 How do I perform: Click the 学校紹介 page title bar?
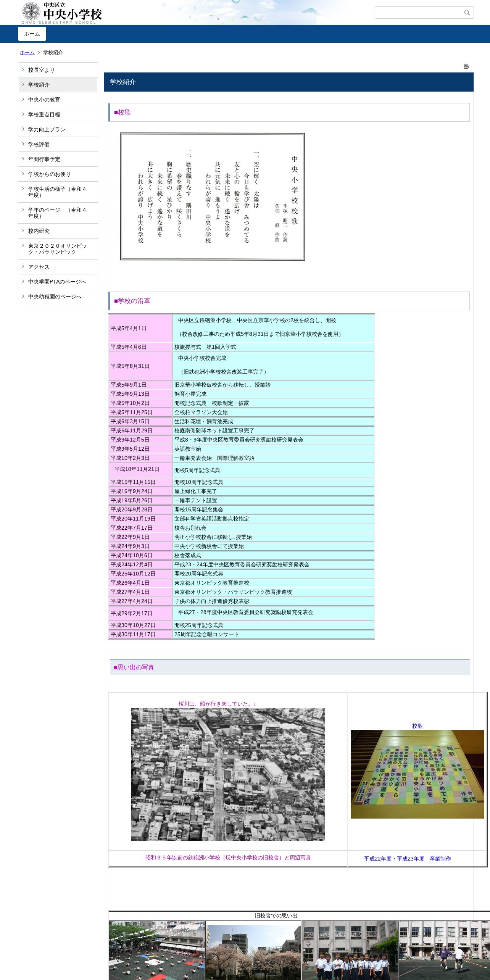[289, 82]
